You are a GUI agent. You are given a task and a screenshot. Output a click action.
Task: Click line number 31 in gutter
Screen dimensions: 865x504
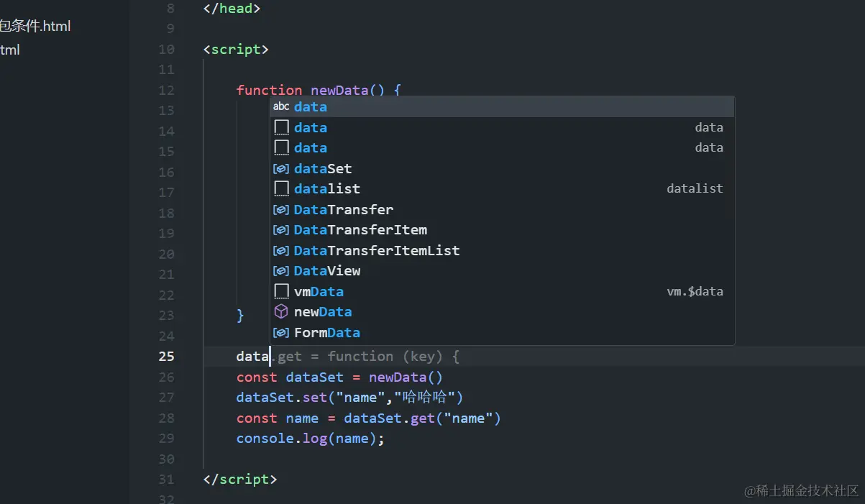[x=166, y=479]
